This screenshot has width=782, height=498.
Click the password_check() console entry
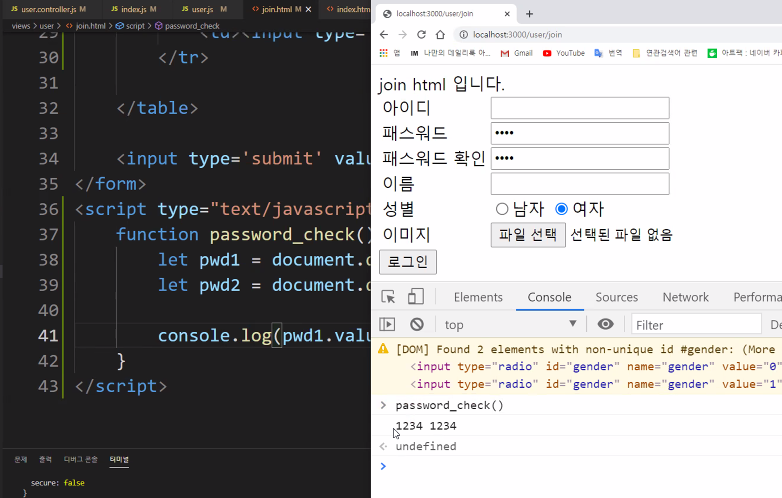(449, 405)
